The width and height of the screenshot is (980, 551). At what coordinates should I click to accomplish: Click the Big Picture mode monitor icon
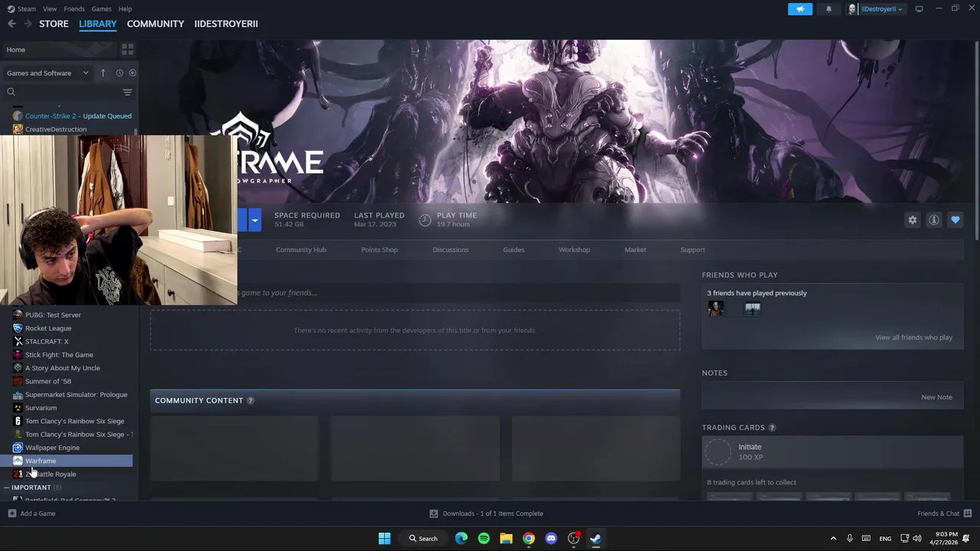919,9
